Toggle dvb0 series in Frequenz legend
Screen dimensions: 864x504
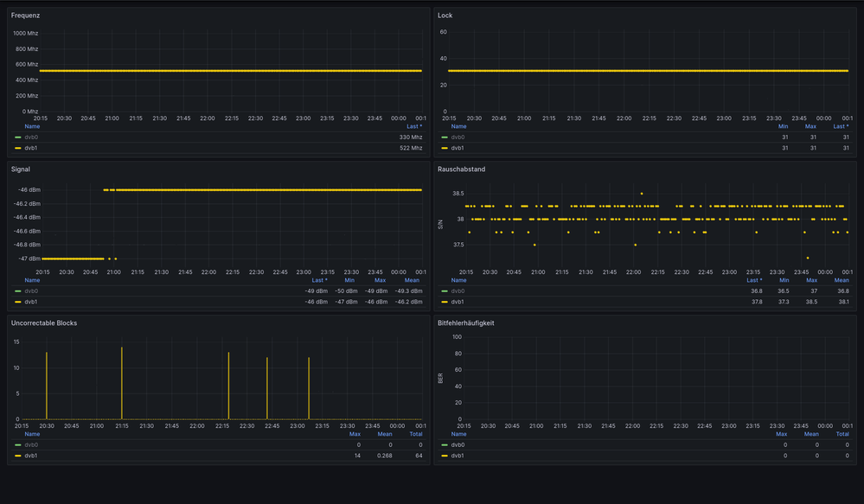(x=31, y=137)
